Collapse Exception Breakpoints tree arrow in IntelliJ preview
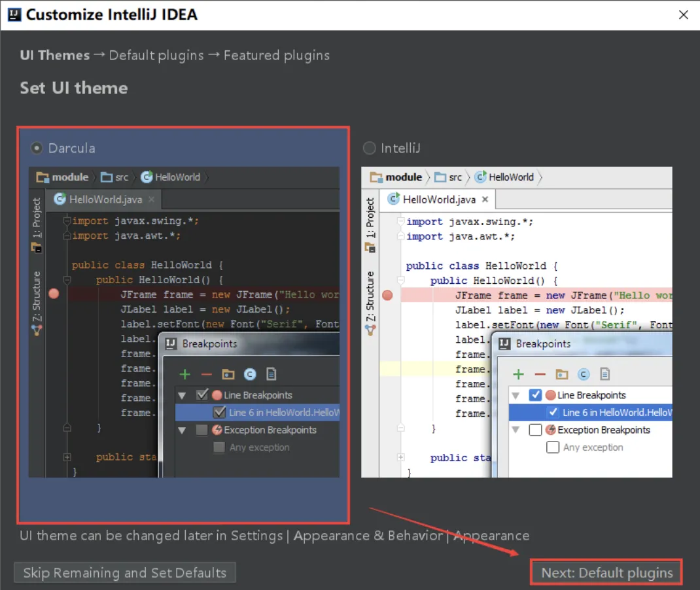Viewport: 700px width, 590px height. tap(516, 430)
